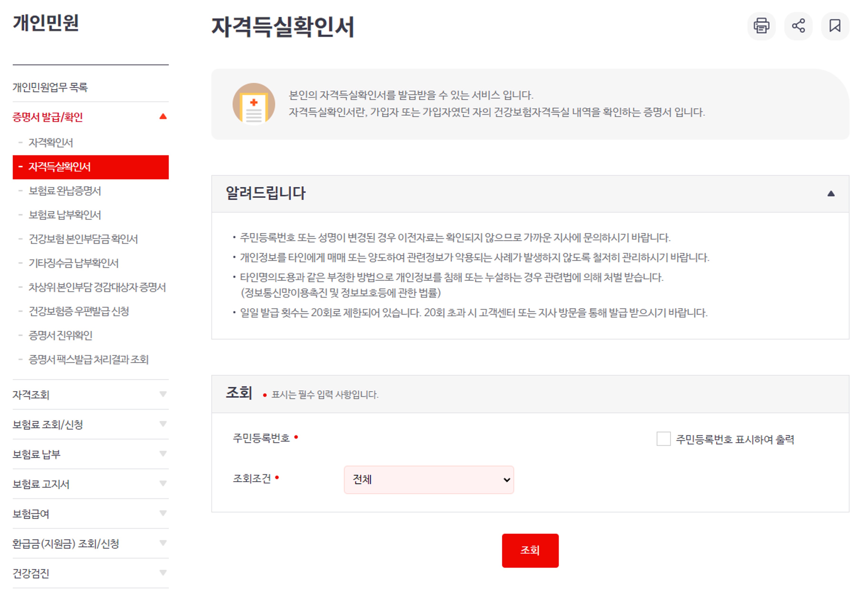
Task: Click the 자격득실확인서 page title
Action: point(283,27)
